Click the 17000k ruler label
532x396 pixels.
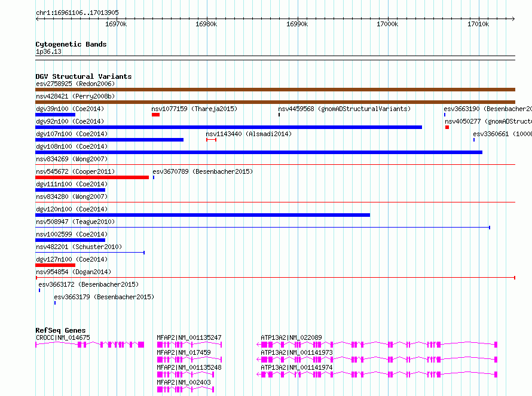coord(387,24)
